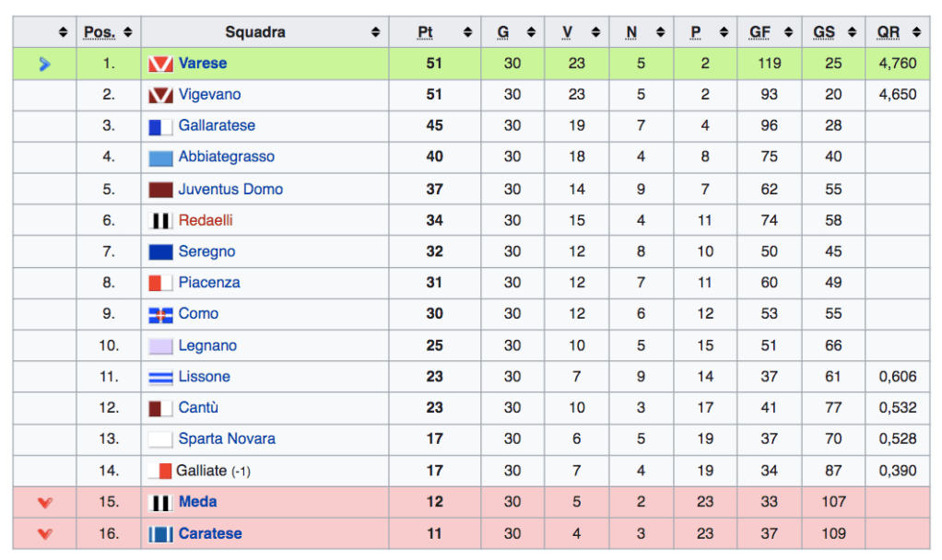Click the Vigevano team flag icon

tap(160, 95)
